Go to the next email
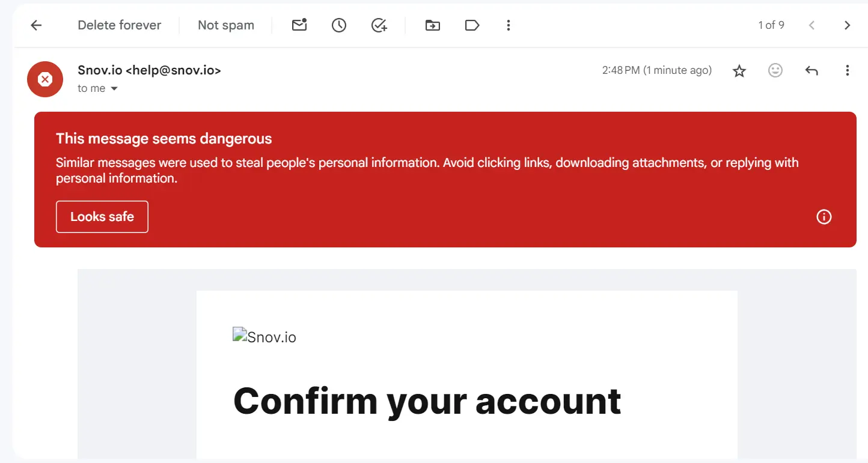The image size is (868, 463). 847,25
